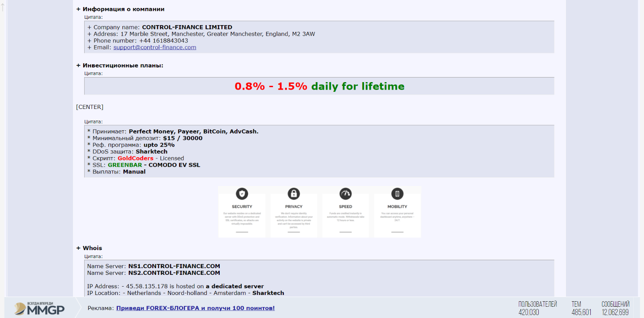Screen dimensions: 644x318
Task: Click the Privacy padlock icon
Action: [x=294, y=194]
